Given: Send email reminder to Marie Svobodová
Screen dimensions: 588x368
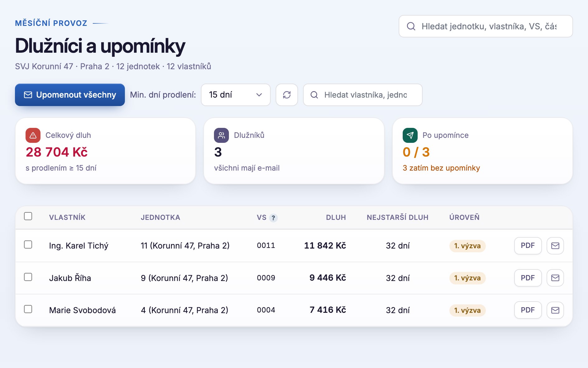Looking at the screenshot, I should 555,310.
